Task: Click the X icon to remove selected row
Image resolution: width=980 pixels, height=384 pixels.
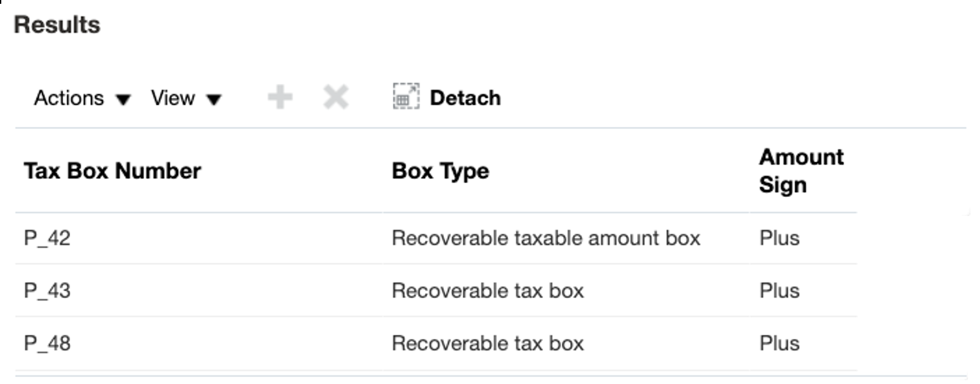Action: [x=335, y=97]
